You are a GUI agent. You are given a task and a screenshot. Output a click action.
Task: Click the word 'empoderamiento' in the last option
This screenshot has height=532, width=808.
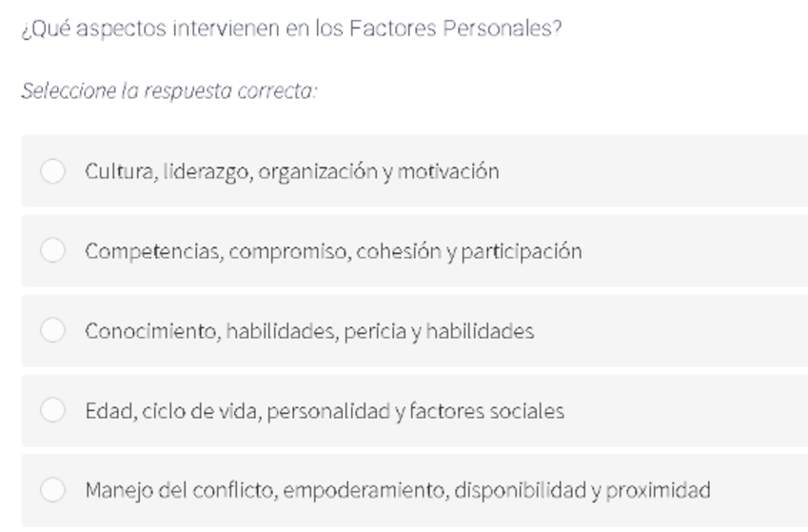[x=365, y=491]
